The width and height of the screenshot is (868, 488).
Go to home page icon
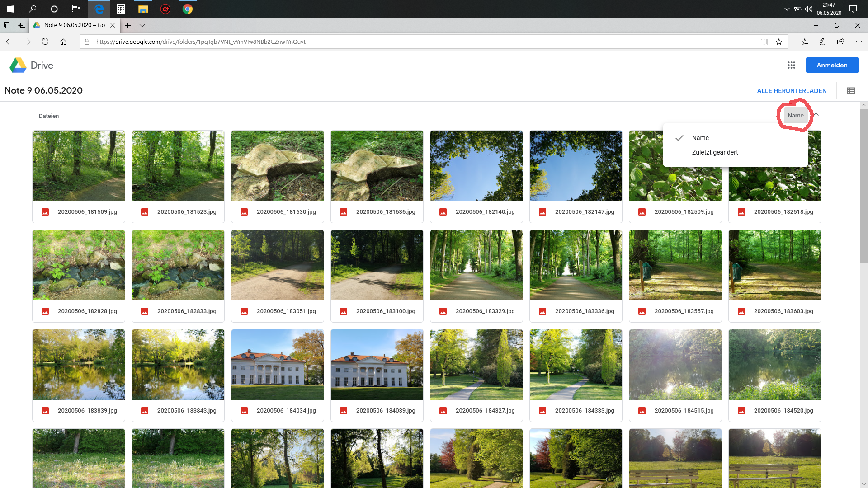[63, 42]
